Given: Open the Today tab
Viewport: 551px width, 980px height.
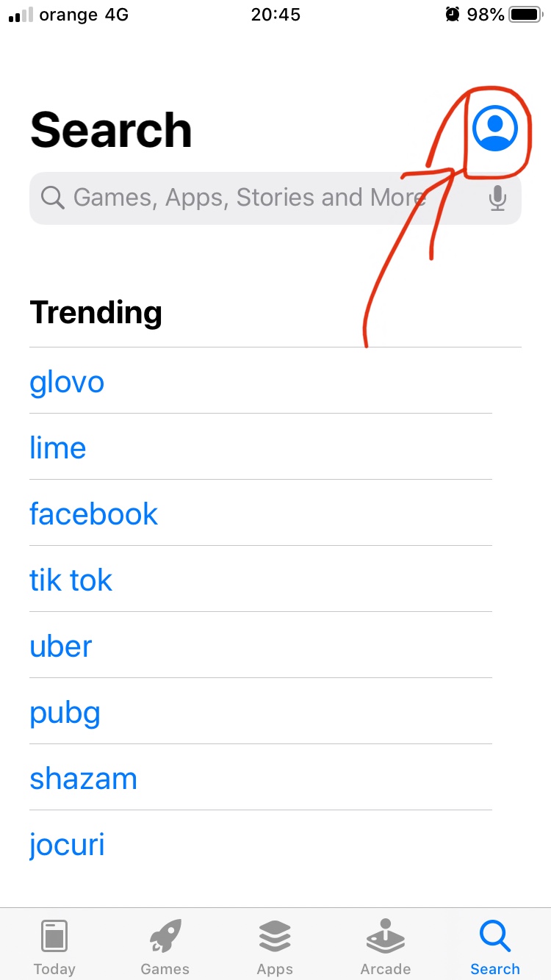Looking at the screenshot, I should click(x=54, y=946).
